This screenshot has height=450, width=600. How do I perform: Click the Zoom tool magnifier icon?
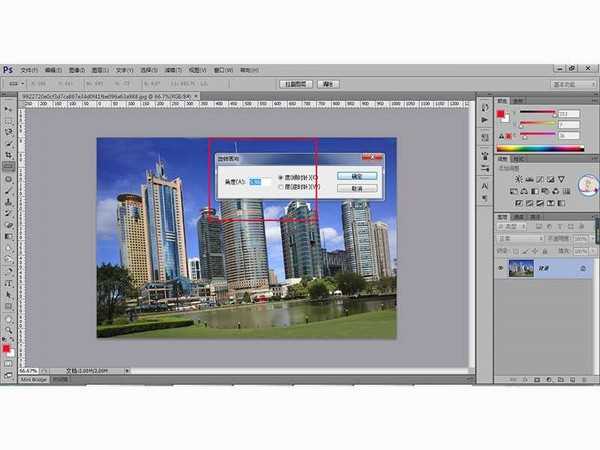9,331
